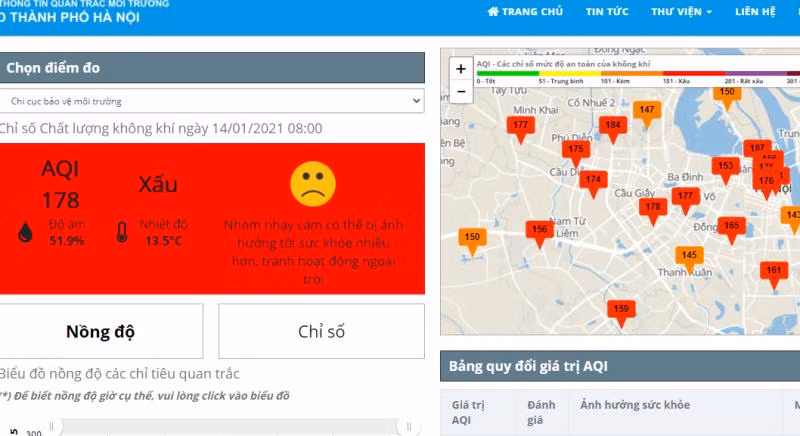Viewport: 800px width, 436px height.
Task: Click the right handle of chart range slider
Action: [407, 428]
